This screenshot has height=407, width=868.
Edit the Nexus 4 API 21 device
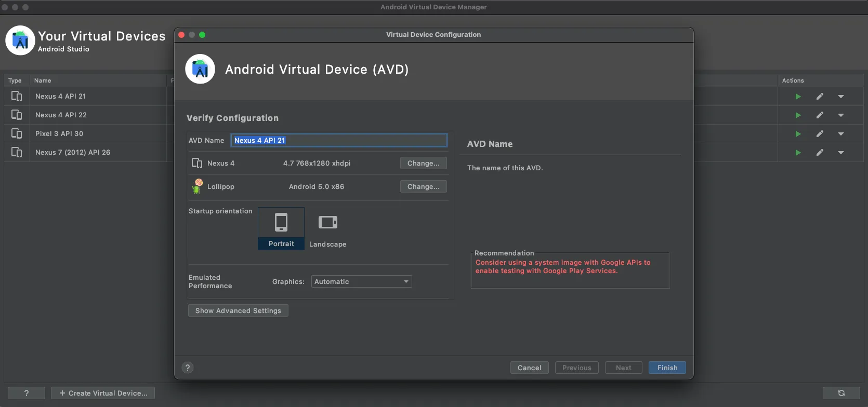tap(820, 97)
